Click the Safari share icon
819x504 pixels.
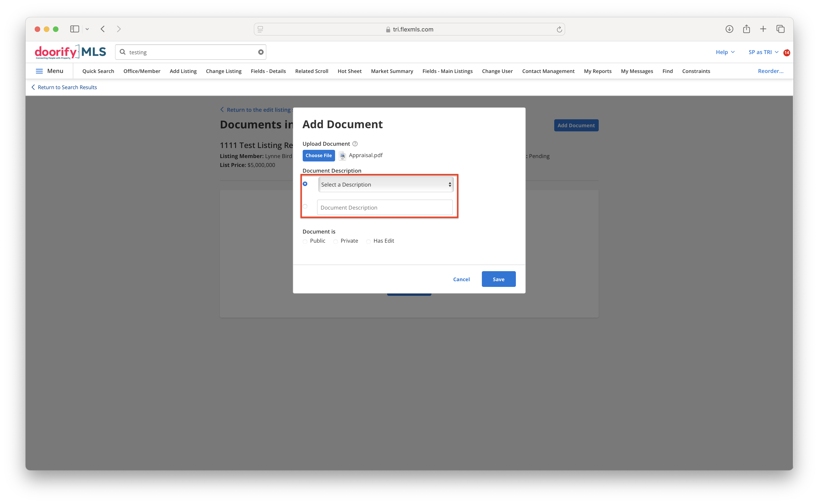[747, 29]
